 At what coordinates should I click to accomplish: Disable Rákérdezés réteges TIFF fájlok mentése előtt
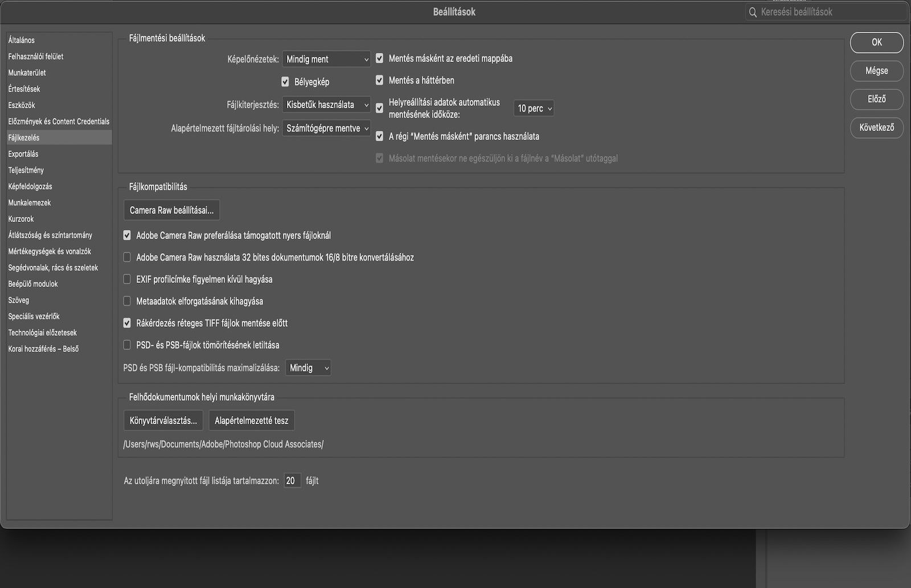[x=126, y=323]
